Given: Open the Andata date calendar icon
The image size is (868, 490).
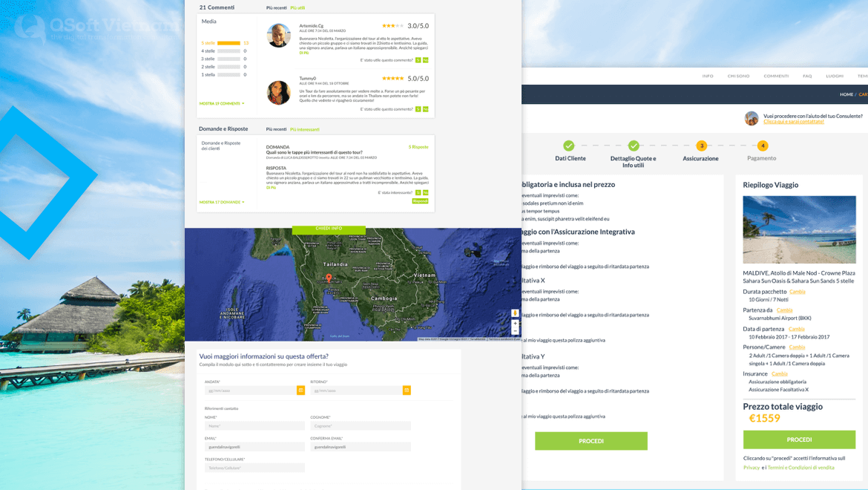Looking at the screenshot, I should [300, 391].
